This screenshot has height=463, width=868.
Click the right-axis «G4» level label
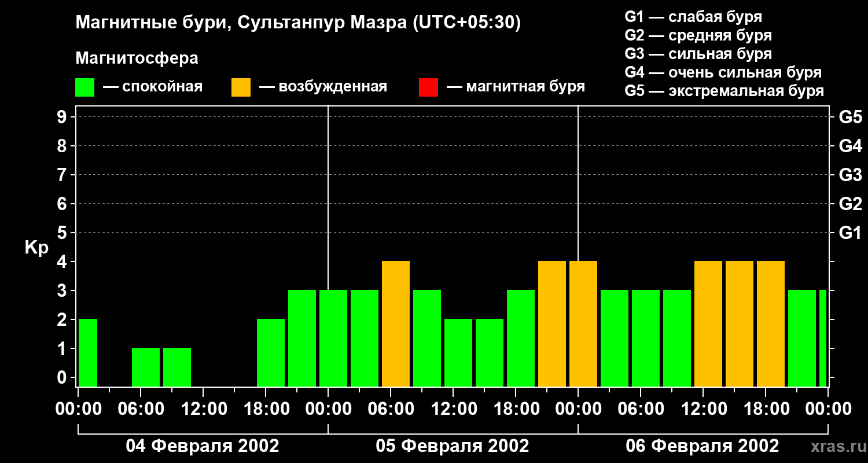(x=850, y=146)
